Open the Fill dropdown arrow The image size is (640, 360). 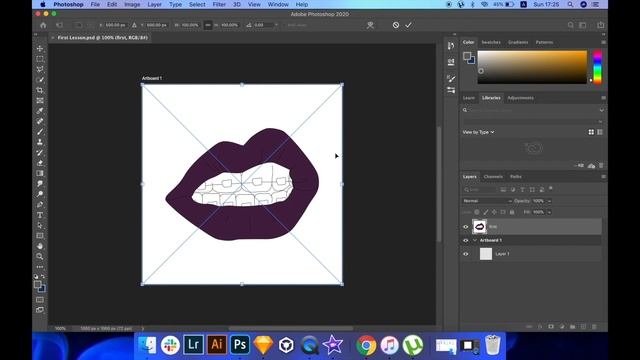tap(549, 212)
